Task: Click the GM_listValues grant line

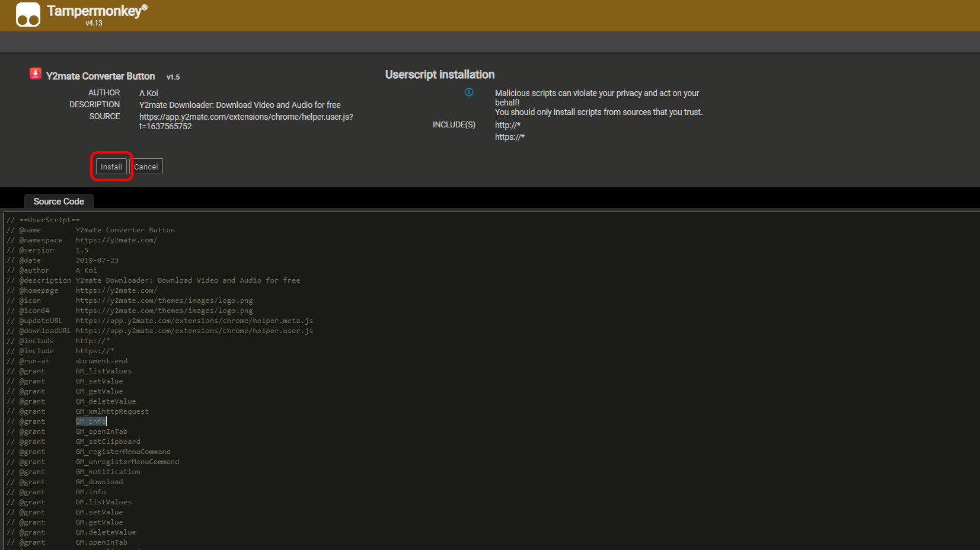Action: coord(69,371)
